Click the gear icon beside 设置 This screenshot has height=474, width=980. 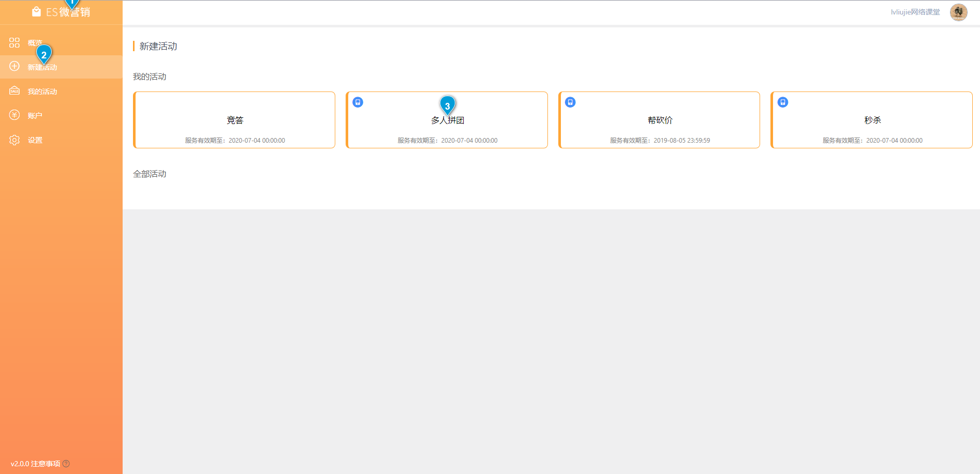14,140
